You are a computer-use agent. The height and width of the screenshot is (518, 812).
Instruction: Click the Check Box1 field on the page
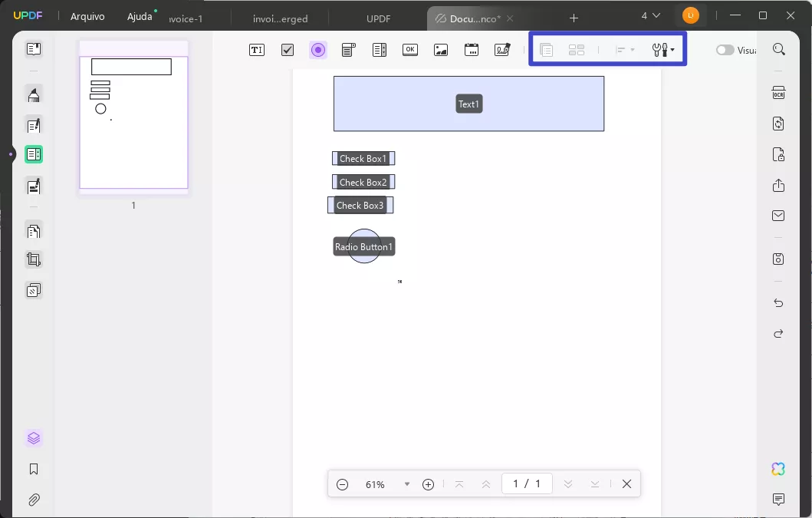point(363,158)
